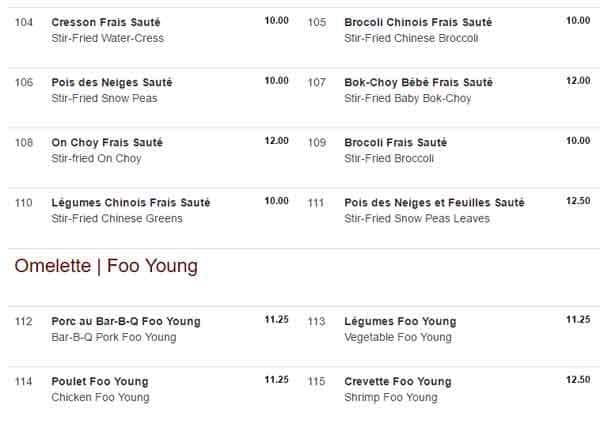
Task: Click item number 113
Action: (x=317, y=321)
